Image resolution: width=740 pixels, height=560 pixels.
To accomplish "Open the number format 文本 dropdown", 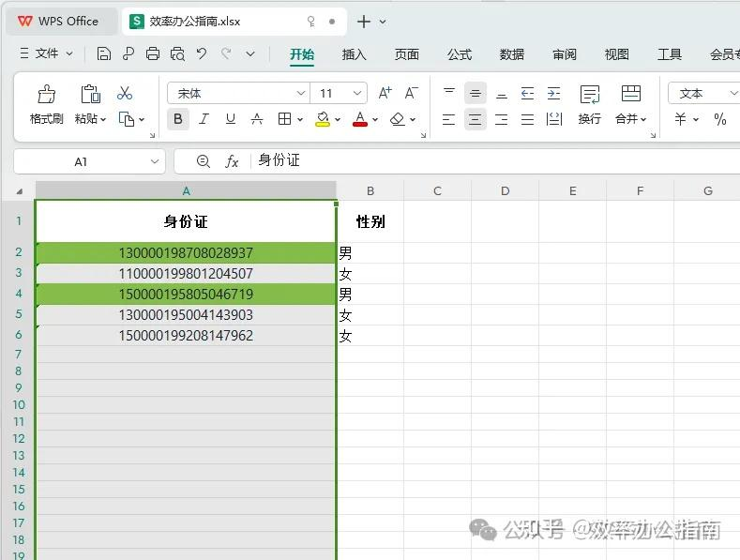I will click(733, 93).
